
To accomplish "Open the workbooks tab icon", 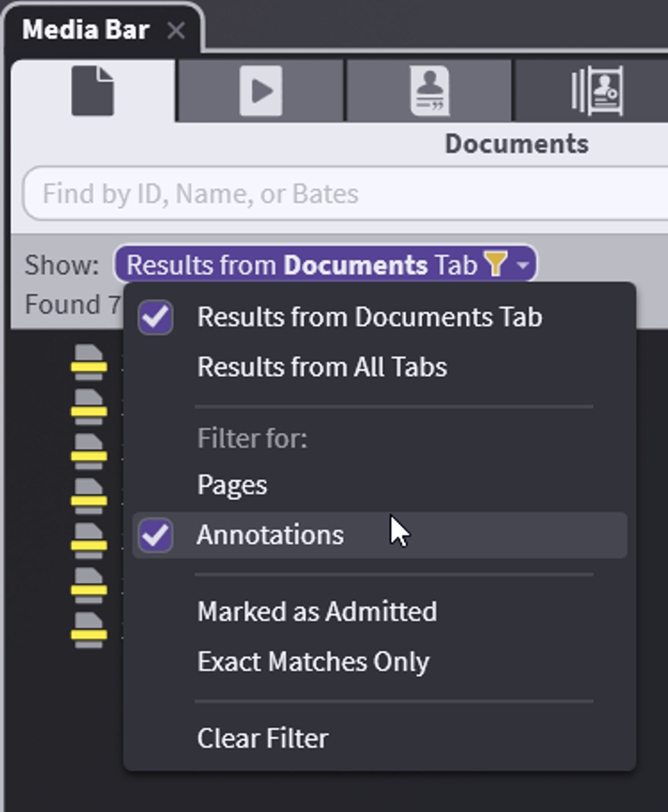I will point(597,91).
